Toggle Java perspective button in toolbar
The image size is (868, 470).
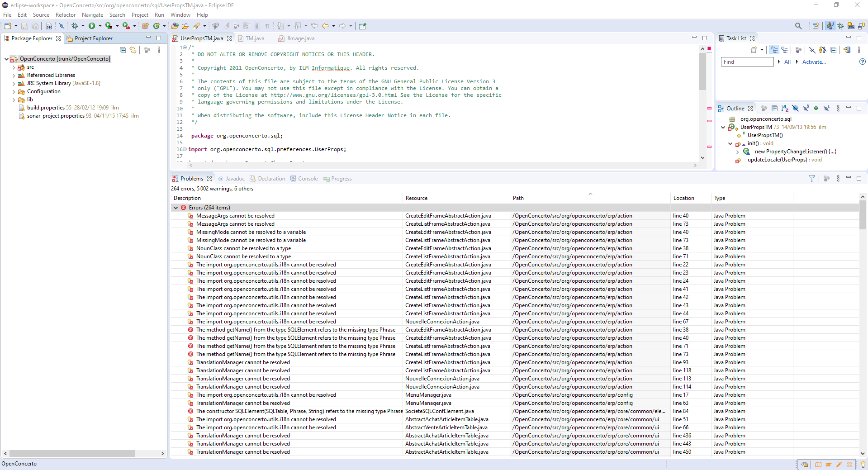pos(830,26)
